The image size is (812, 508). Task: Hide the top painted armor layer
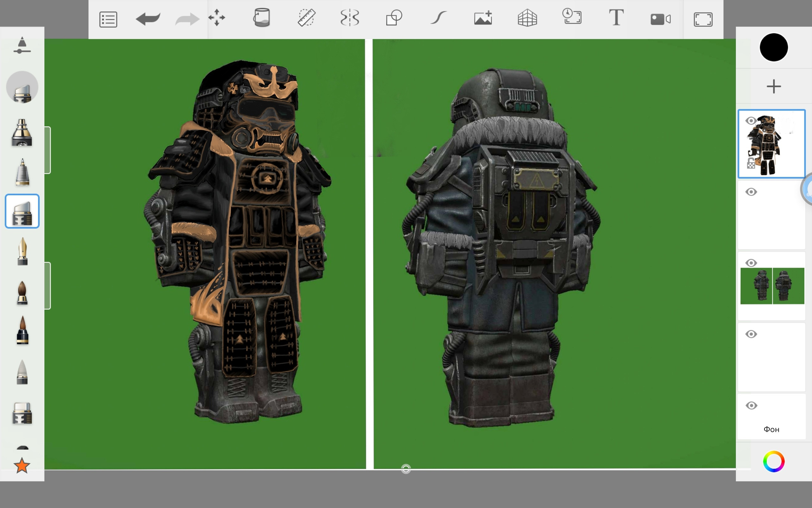click(x=751, y=121)
